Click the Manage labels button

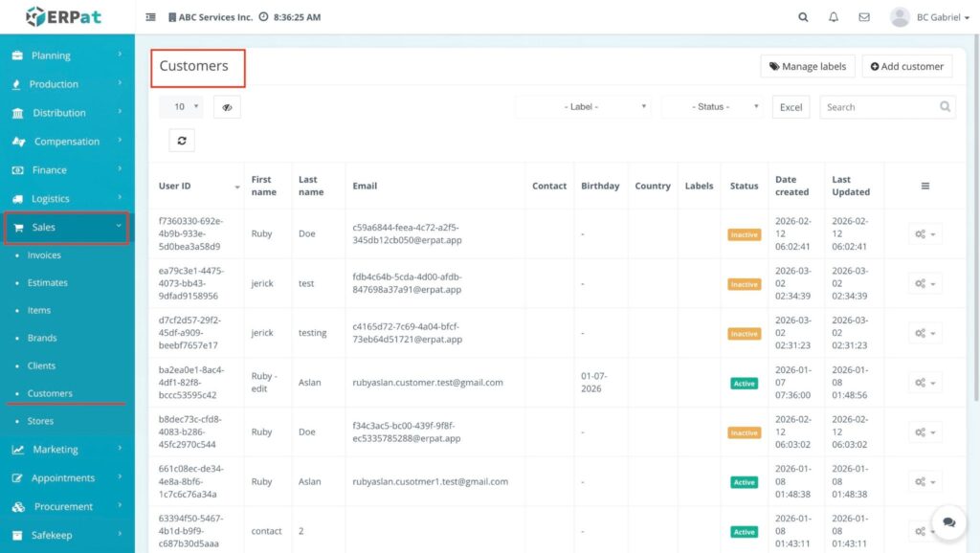pos(808,66)
